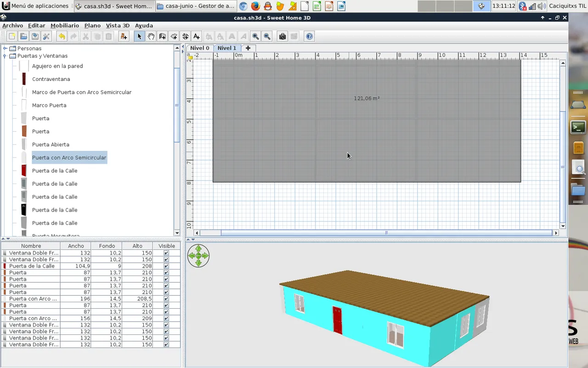This screenshot has width=588, height=368.
Task: Toggle visibility of the last Ventana Doble row
Action: 166,345
